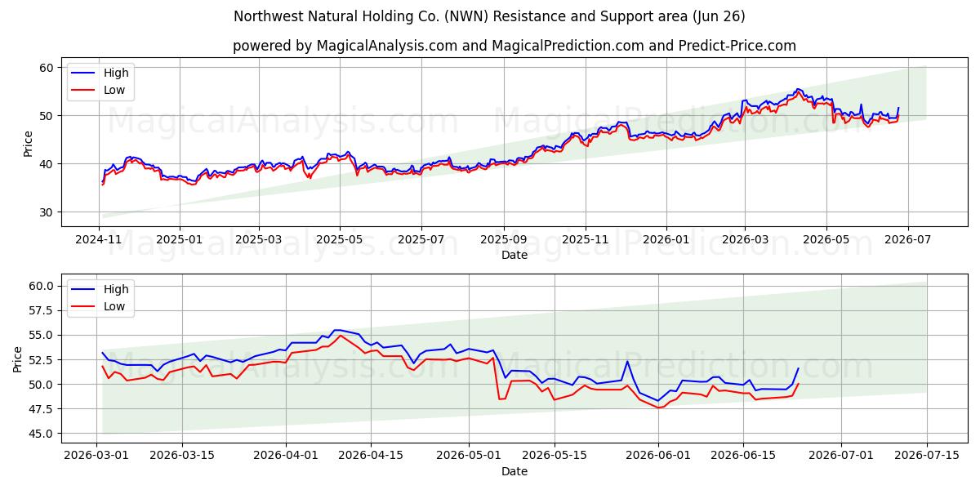Click the 47.5 tick on the bottom price axis
This screenshot has height=490, width=980.
pyautogui.click(x=42, y=409)
